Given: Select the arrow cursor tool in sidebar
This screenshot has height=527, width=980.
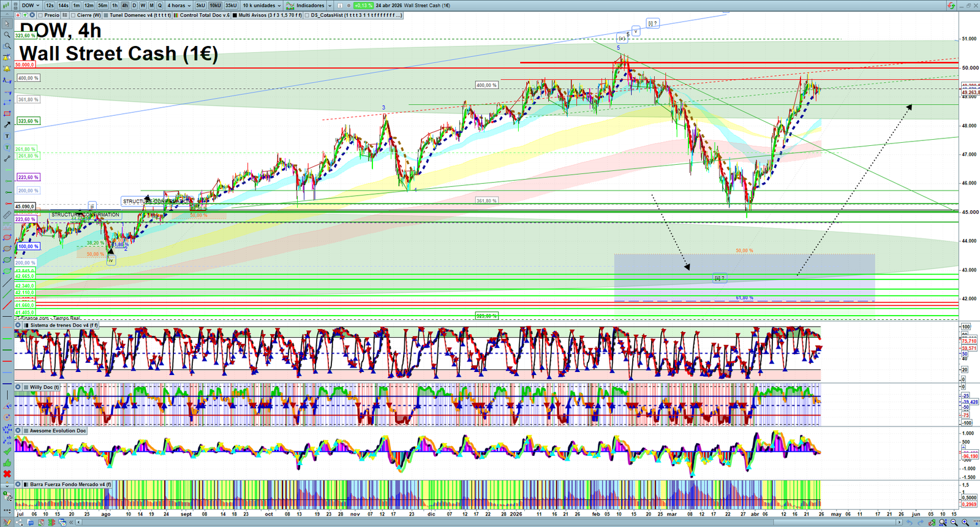Looking at the screenshot, I should (7, 24).
